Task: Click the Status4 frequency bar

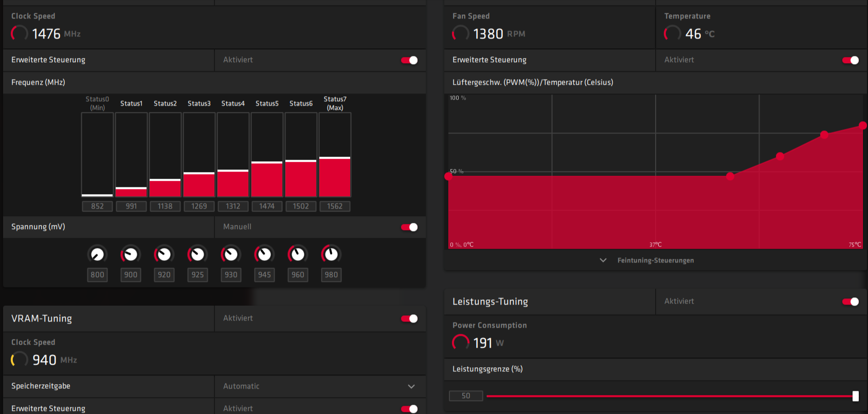Action: [x=233, y=155]
